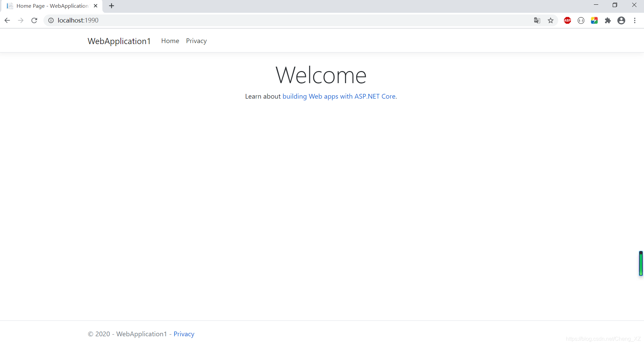
Task: Open the footer Privacy link
Action: coord(184,334)
